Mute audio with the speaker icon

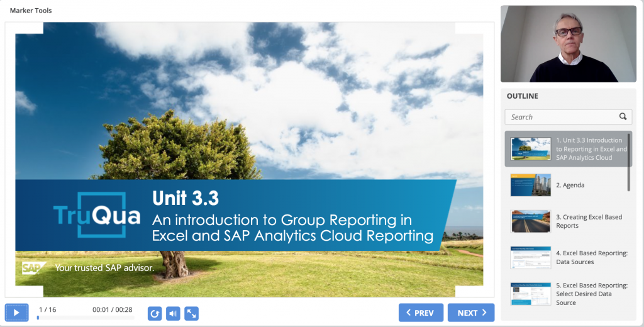point(173,313)
